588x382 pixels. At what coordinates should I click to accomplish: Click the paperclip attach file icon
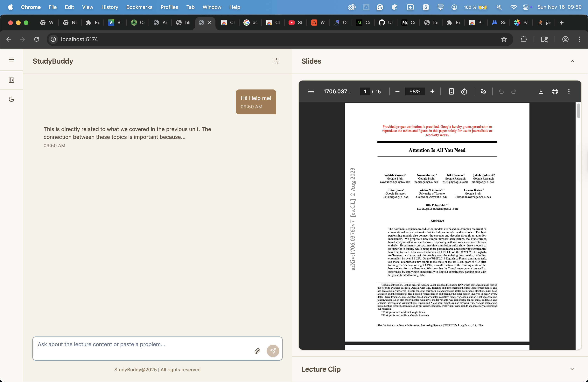(257, 351)
